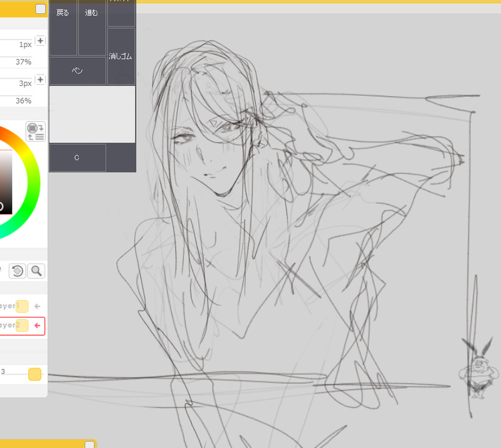Screen dimensions: 501x448
Task: Click the C shortcut button
Action: click(x=78, y=157)
